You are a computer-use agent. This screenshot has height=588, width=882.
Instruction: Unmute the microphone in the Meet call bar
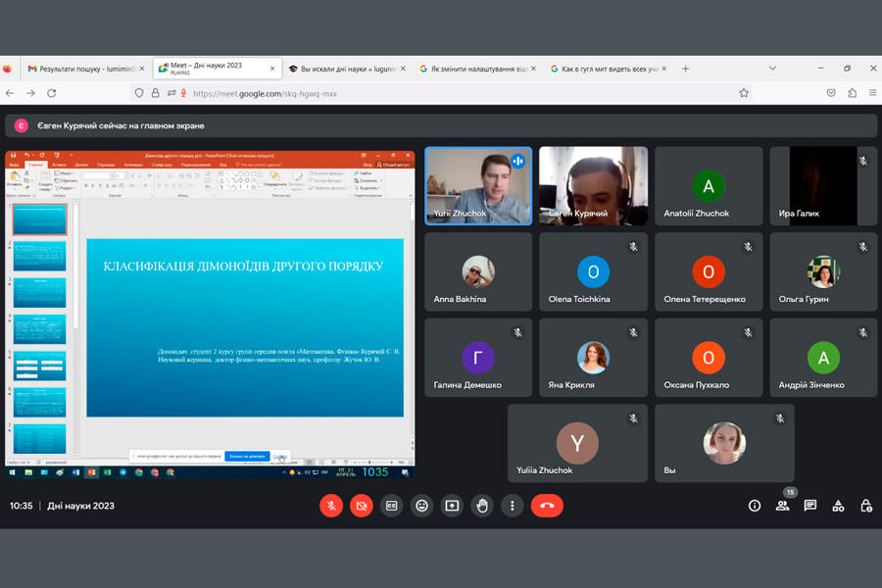[x=331, y=506]
